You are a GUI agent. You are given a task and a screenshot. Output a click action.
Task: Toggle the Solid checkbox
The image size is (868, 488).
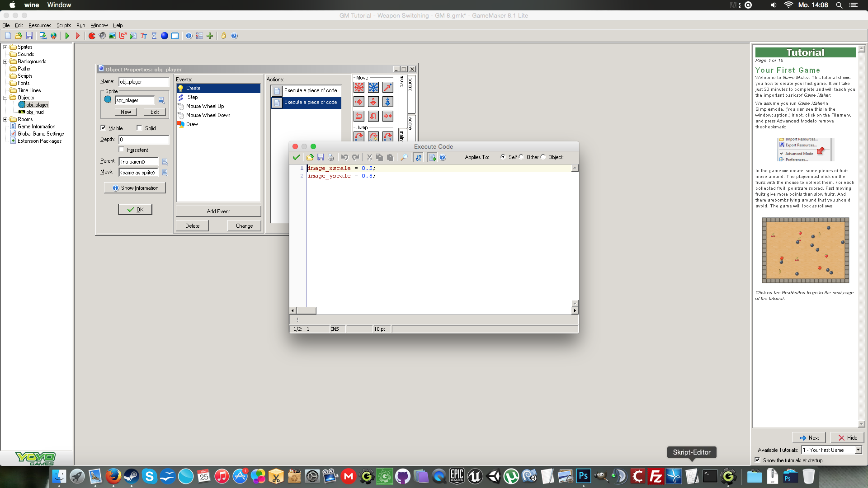tap(140, 128)
